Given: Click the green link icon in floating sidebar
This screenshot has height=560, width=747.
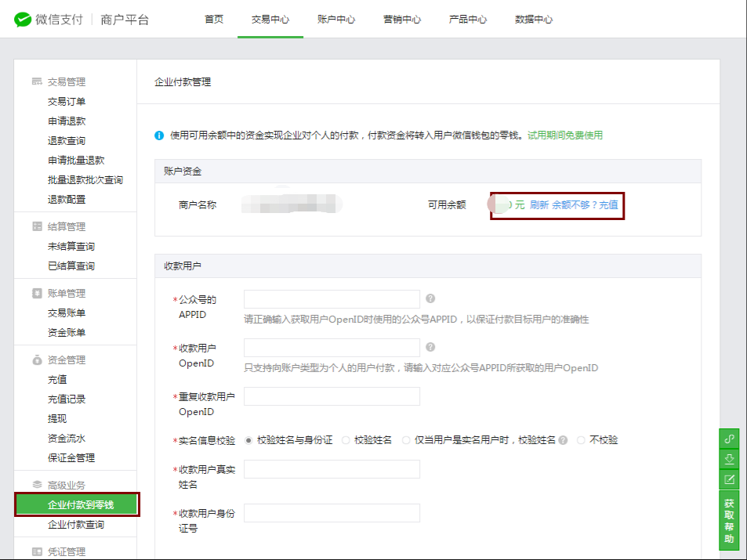Looking at the screenshot, I should 729,439.
